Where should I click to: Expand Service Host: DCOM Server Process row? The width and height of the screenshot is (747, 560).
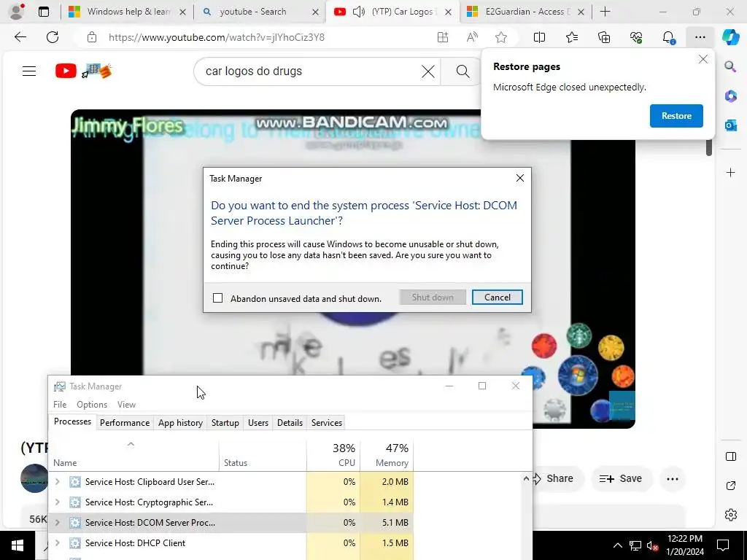click(57, 522)
